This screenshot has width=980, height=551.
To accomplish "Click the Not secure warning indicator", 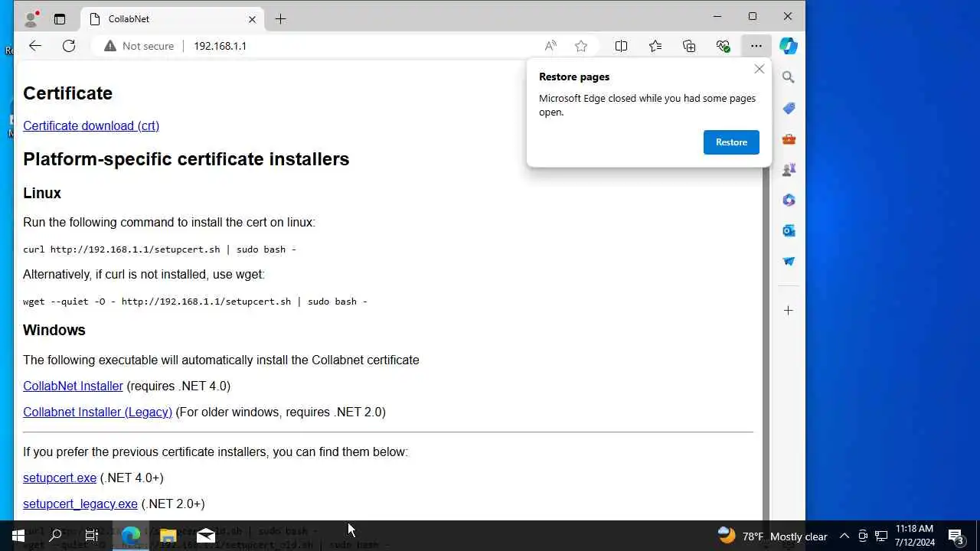I will (x=139, y=46).
